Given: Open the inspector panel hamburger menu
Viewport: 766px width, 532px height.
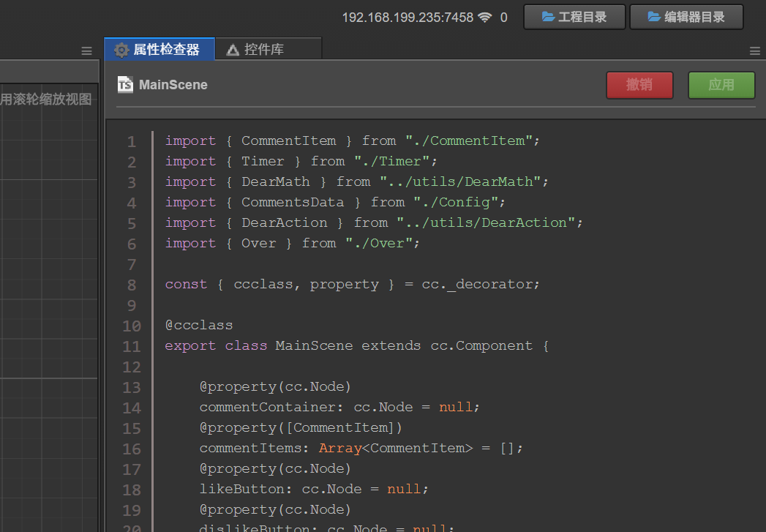Looking at the screenshot, I should (755, 50).
